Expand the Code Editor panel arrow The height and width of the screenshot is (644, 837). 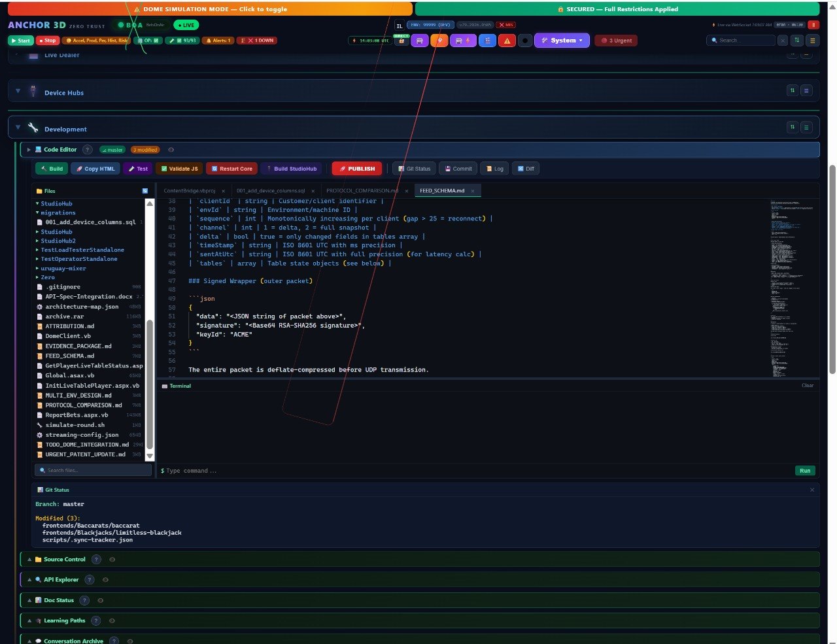coord(29,150)
